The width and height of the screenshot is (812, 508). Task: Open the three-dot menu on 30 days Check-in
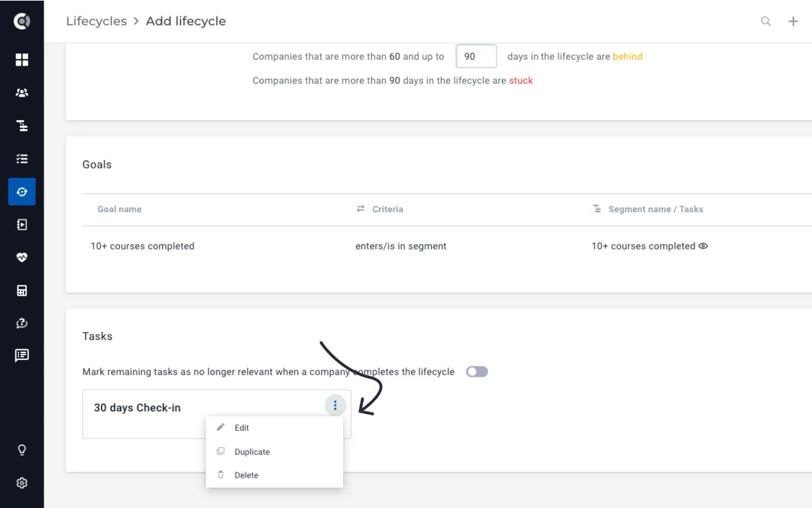point(335,406)
